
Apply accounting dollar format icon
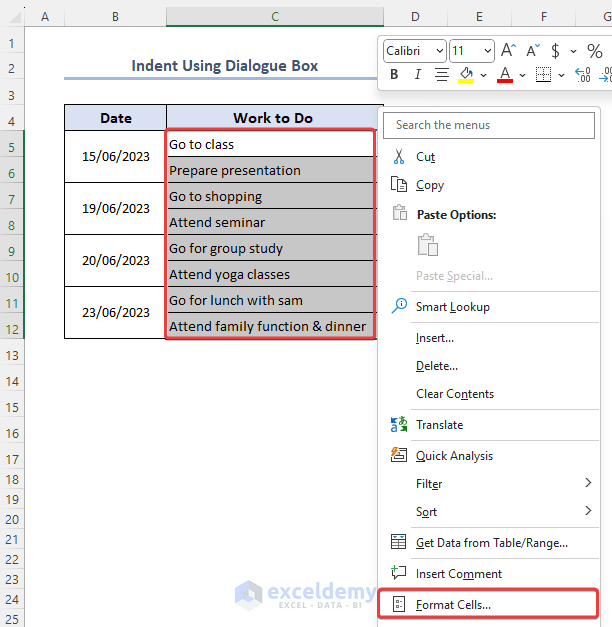click(x=555, y=51)
